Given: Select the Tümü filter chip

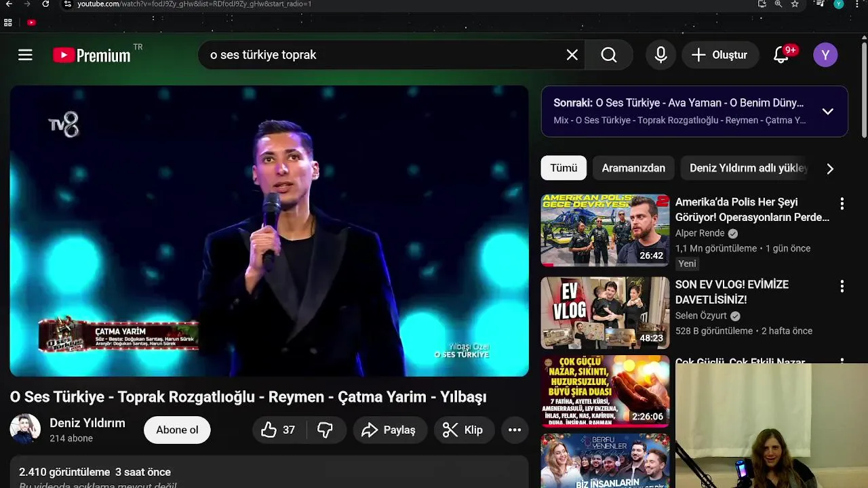Looking at the screenshot, I should pos(564,168).
